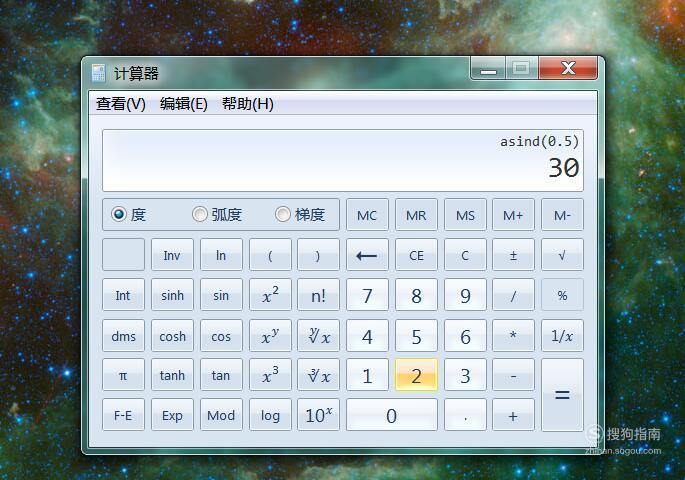Click the % percent button
This screenshot has width=685, height=480.
[562, 295]
